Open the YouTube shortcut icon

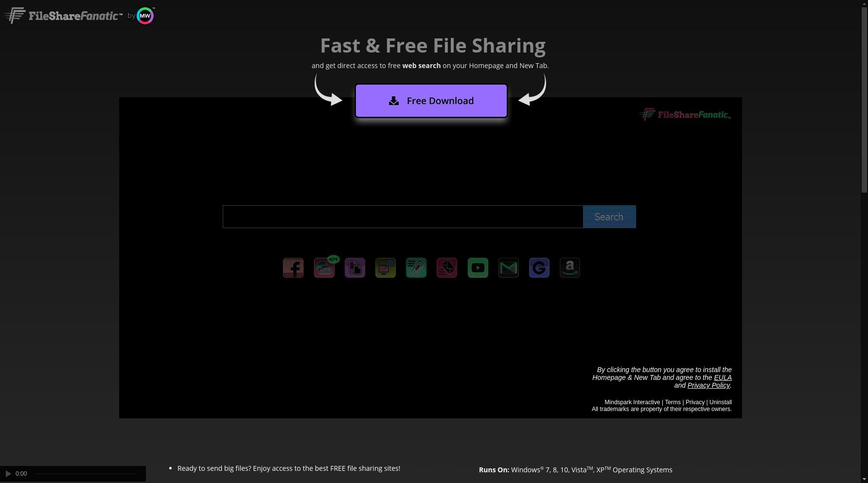[x=478, y=268]
